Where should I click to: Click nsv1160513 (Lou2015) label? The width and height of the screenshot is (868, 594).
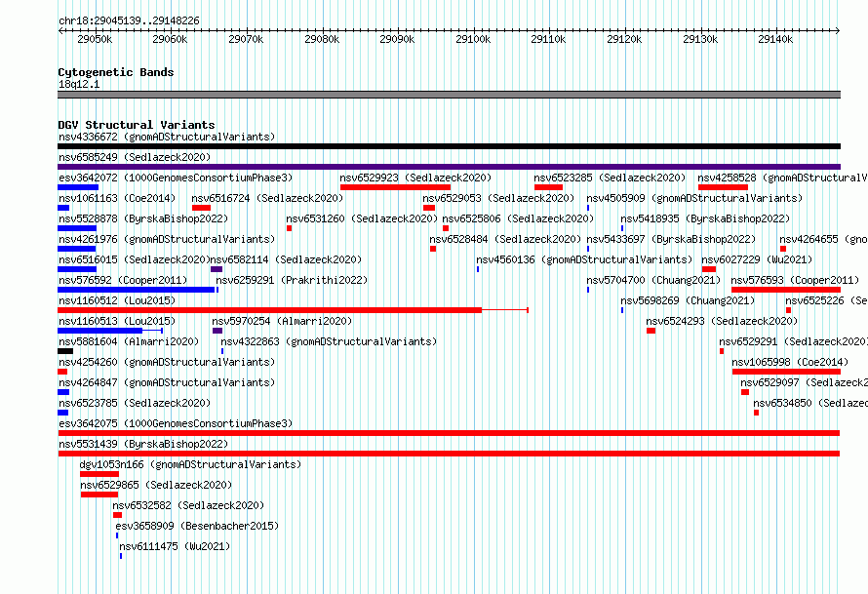(117, 321)
